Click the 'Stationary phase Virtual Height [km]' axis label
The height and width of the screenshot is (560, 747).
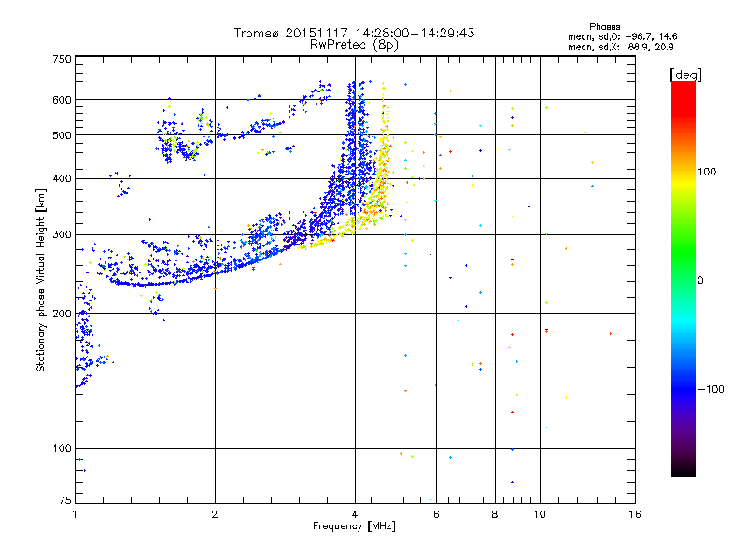pos(41,281)
